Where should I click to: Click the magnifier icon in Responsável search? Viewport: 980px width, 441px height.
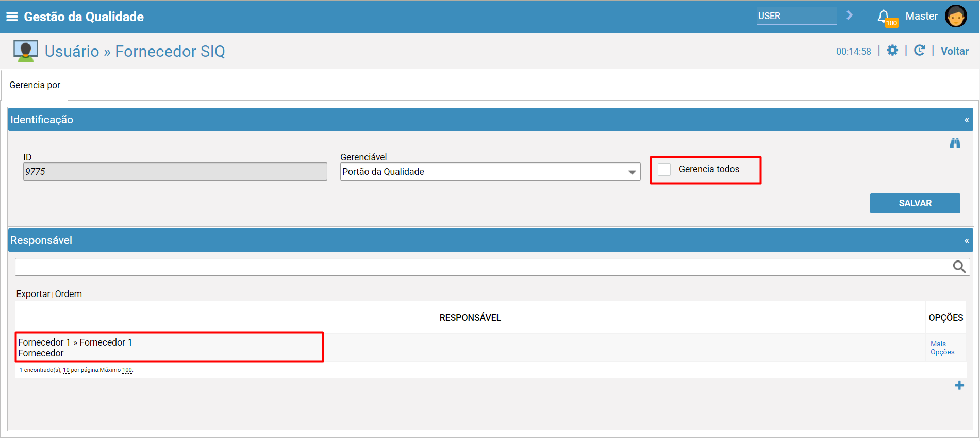coord(959,267)
